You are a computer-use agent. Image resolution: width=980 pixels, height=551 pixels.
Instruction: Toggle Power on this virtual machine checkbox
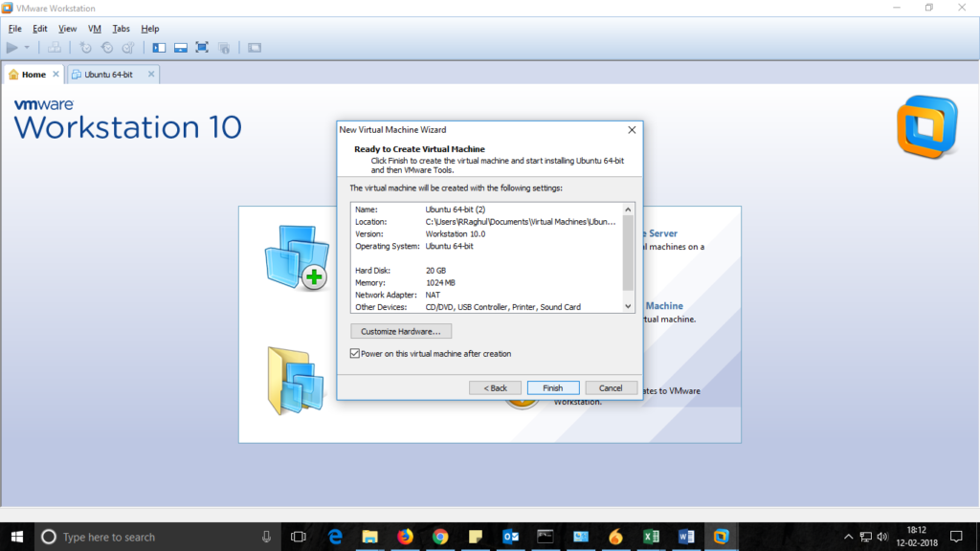click(355, 354)
